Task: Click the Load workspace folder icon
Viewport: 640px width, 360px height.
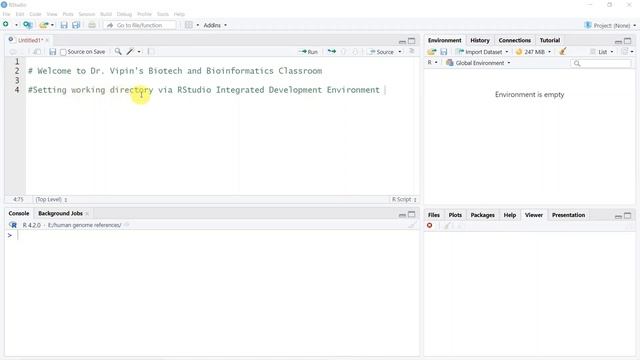Action: click(432, 52)
